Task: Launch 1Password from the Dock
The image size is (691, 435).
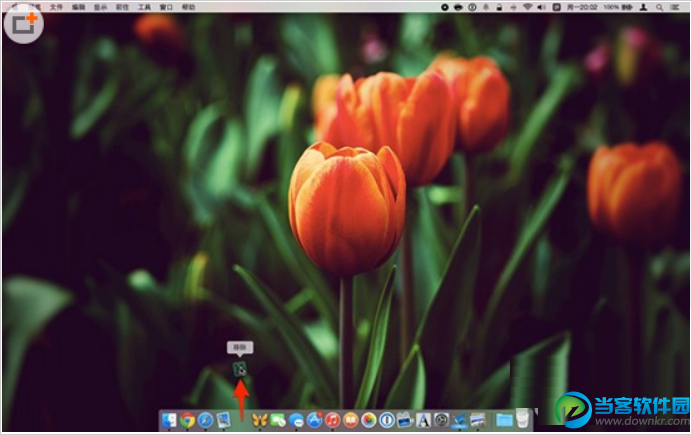Action: point(387,420)
